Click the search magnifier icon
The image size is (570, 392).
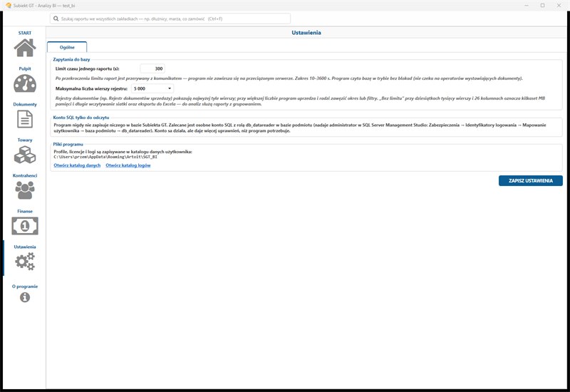[56, 19]
